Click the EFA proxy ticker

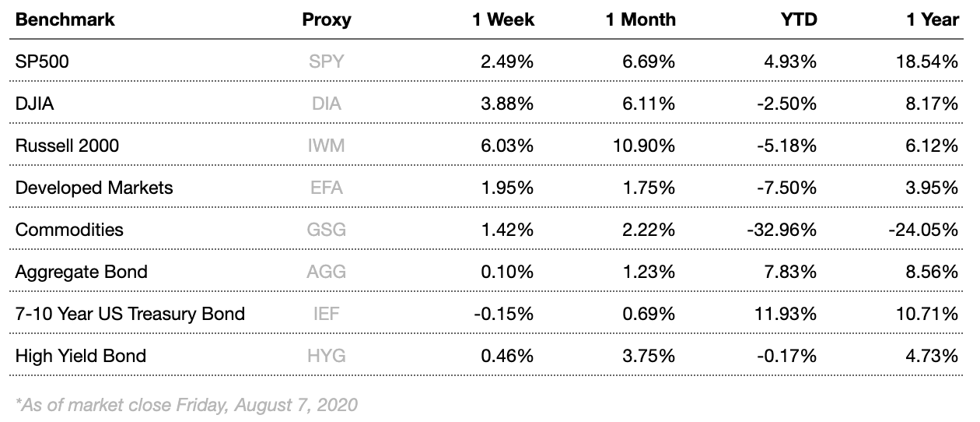(x=326, y=188)
